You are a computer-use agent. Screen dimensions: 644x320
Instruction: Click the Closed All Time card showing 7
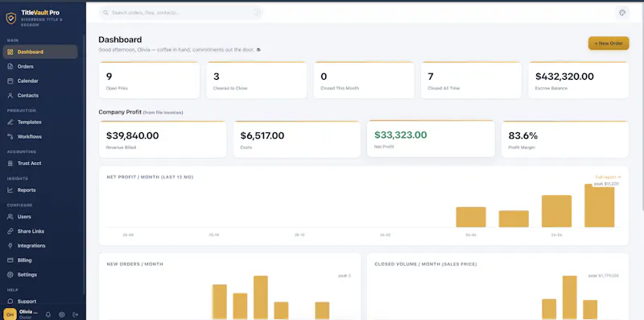coord(471,81)
